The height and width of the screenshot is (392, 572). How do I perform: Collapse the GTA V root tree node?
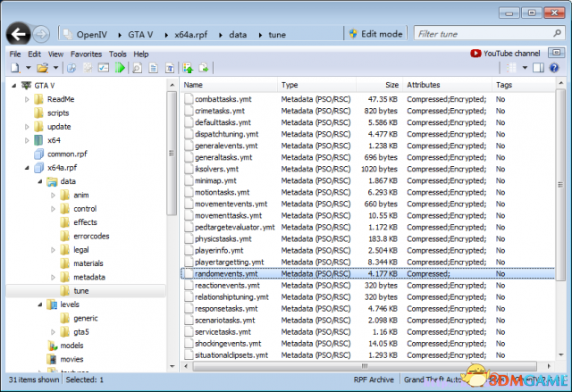pos(14,86)
